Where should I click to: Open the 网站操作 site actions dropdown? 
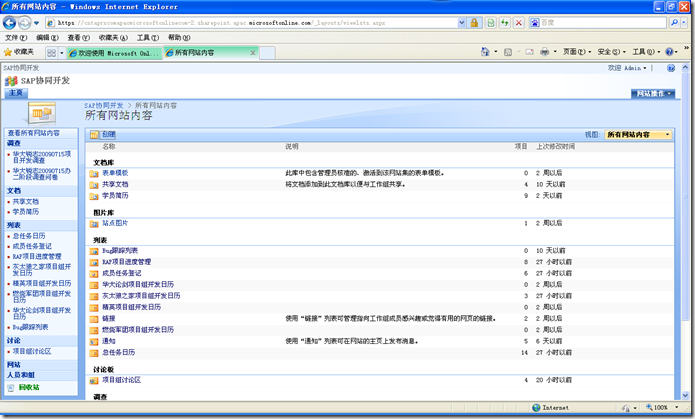coord(653,94)
